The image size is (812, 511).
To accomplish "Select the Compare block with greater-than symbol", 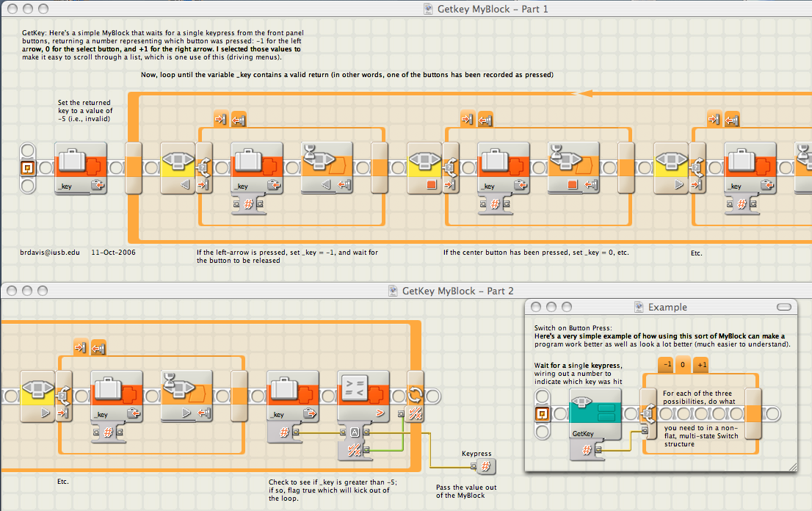I will 363,396.
